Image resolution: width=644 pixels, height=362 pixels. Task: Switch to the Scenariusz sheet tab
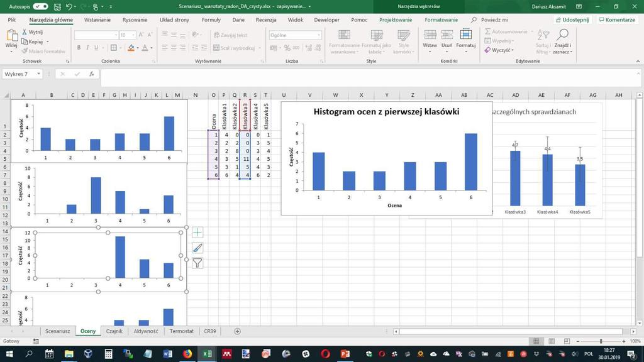(57, 331)
